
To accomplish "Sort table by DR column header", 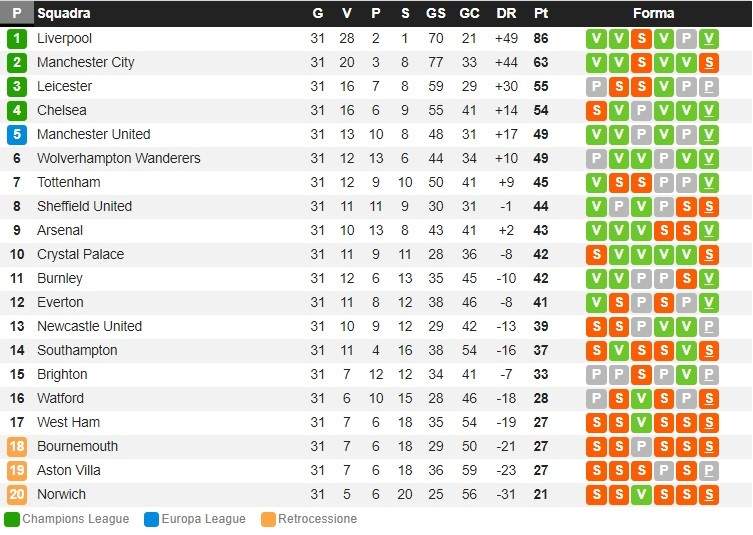I will pos(506,14).
